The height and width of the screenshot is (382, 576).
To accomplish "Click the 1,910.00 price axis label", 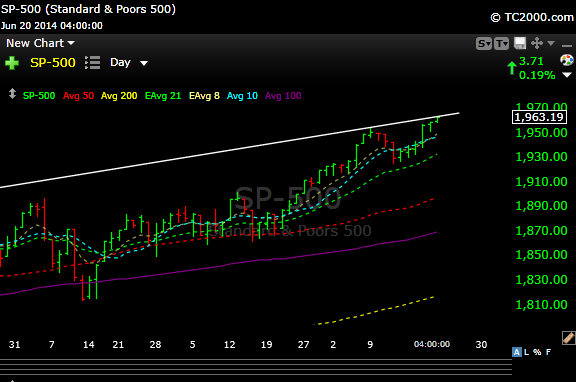I will [x=541, y=181].
